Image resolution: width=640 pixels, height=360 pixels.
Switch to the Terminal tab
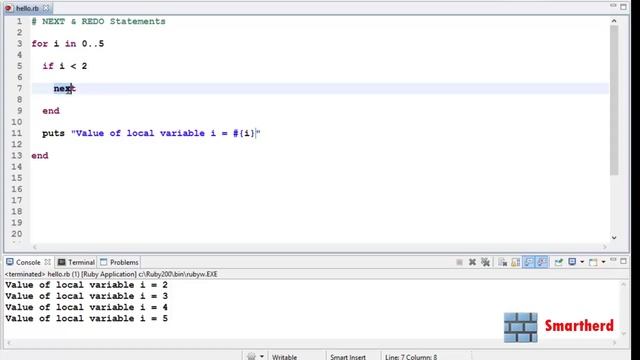(x=76, y=262)
